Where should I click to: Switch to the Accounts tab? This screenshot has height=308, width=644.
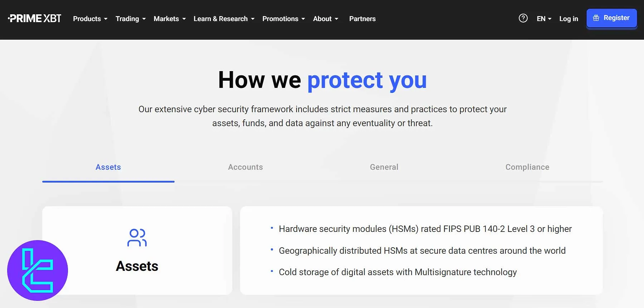tap(245, 167)
